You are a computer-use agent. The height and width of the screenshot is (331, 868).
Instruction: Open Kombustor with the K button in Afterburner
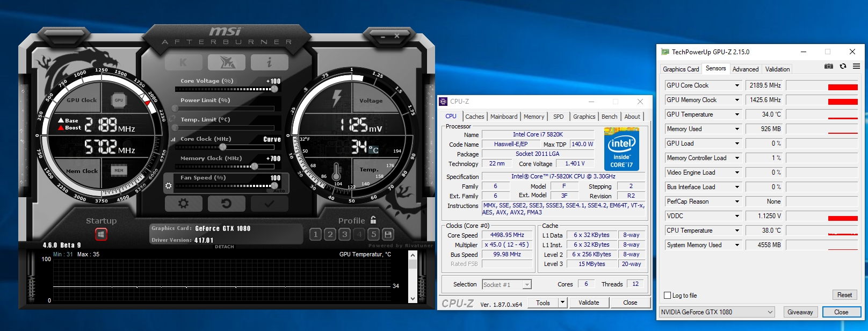click(184, 62)
